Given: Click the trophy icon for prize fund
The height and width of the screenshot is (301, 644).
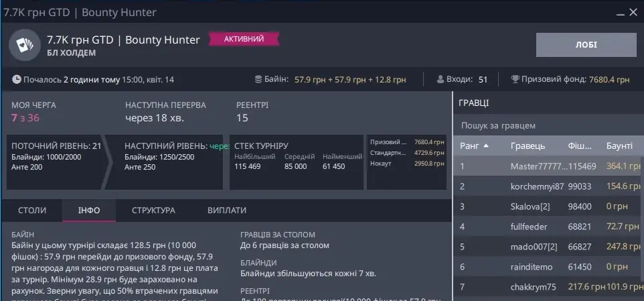Looking at the screenshot, I should 515,80.
